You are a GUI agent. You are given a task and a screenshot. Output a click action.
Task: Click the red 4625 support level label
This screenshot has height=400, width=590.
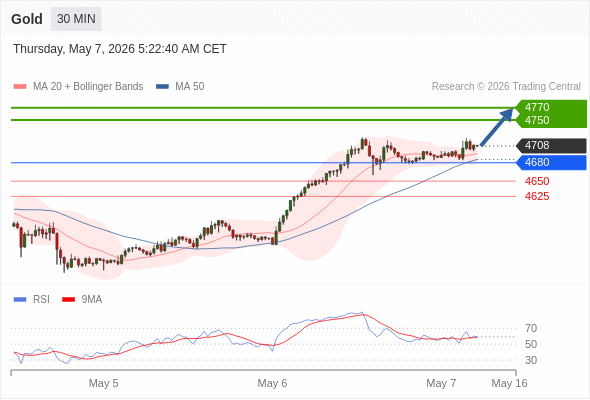537,196
